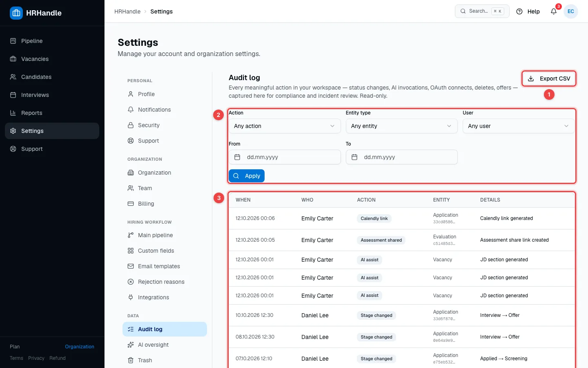Viewport: 588px width, 368px height.
Task: Select the Audit log tab
Action: 165,329
